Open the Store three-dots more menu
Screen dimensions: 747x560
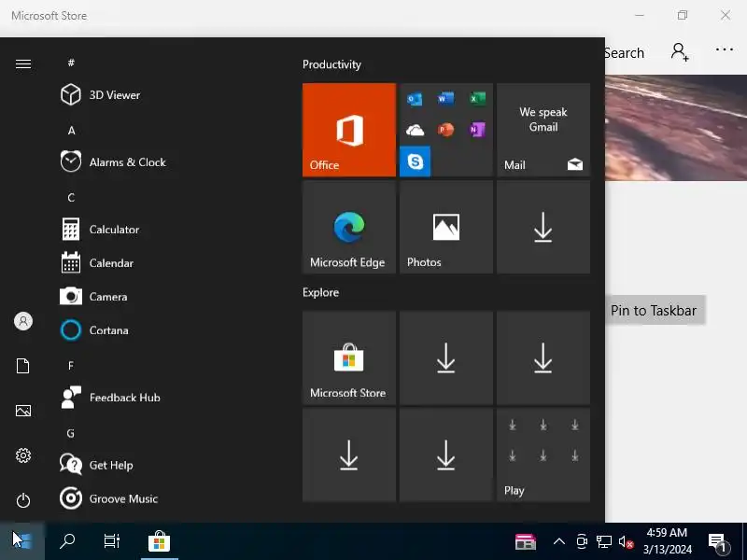725,49
